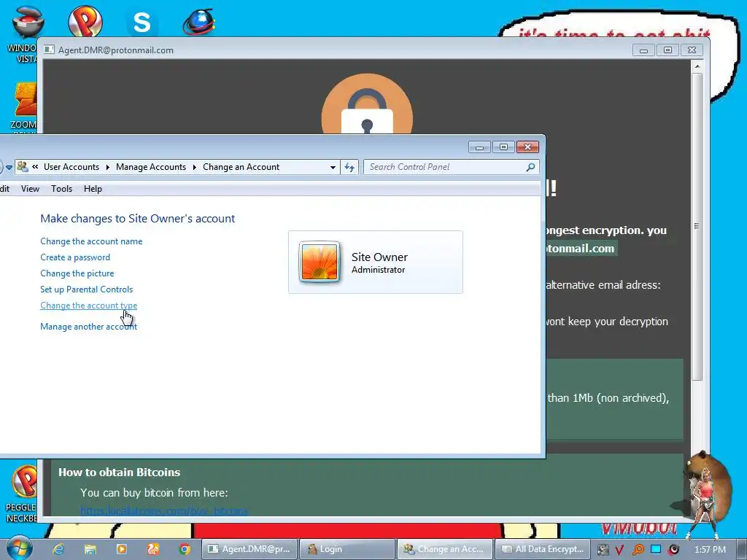Click the Site Owner account picture

(320, 262)
